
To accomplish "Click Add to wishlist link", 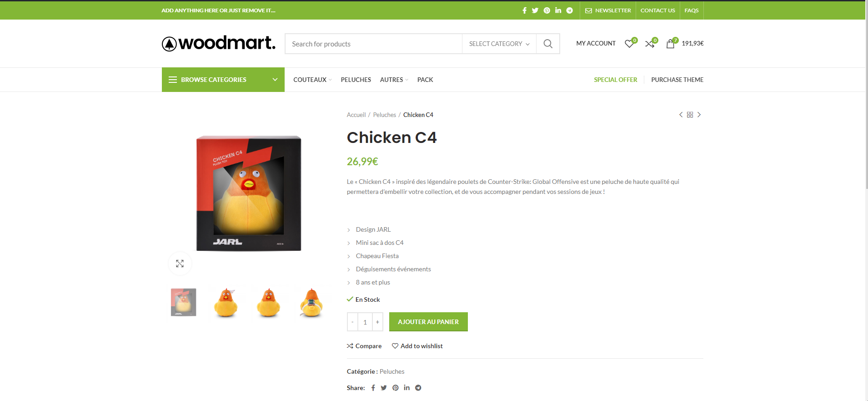I will tap(417, 346).
